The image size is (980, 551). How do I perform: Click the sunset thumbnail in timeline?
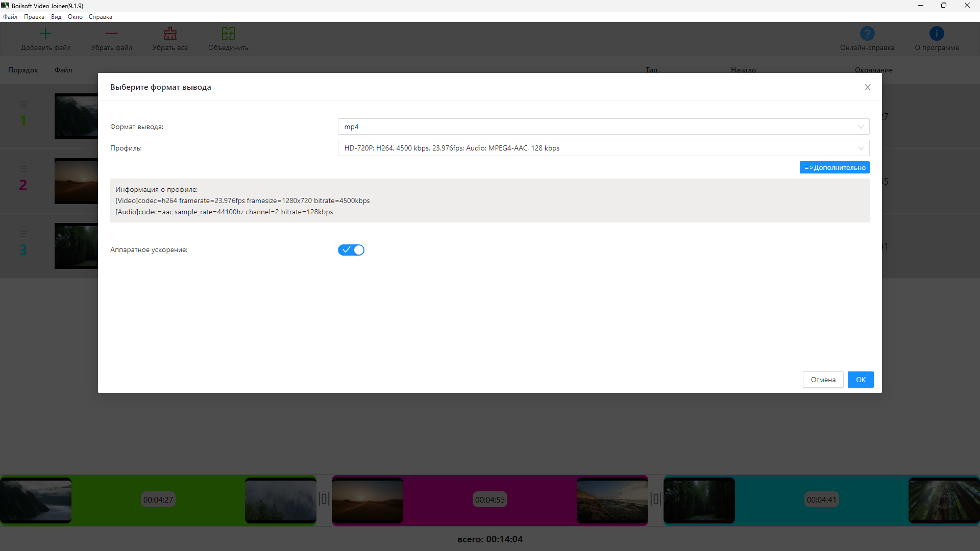(367, 500)
